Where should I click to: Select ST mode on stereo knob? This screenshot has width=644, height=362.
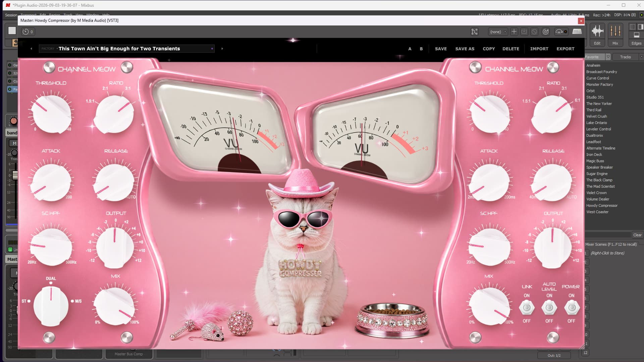click(x=26, y=301)
